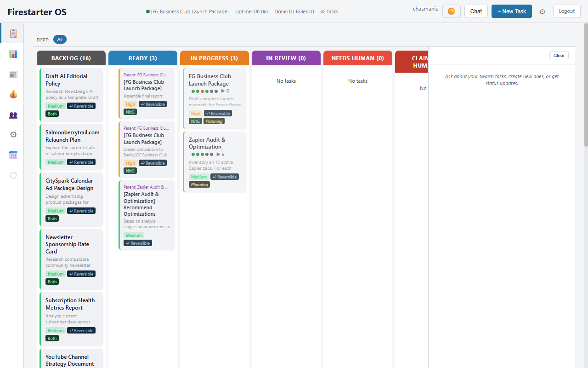Click the Backlog (16) column header
588x368 pixels.
point(71,58)
